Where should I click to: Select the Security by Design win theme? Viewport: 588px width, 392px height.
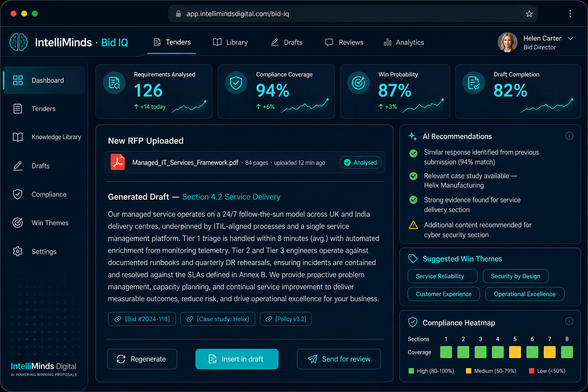(x=516, y=276)
